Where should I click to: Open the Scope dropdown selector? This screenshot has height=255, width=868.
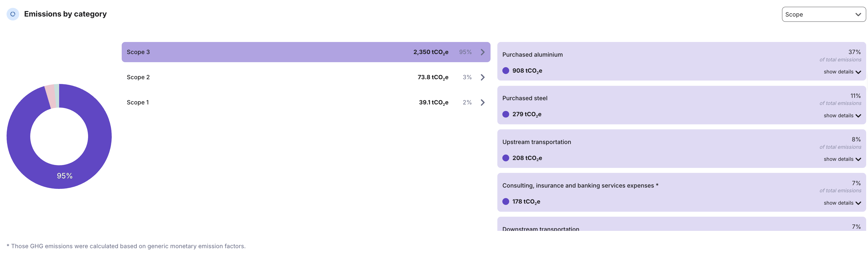(823, 14)
